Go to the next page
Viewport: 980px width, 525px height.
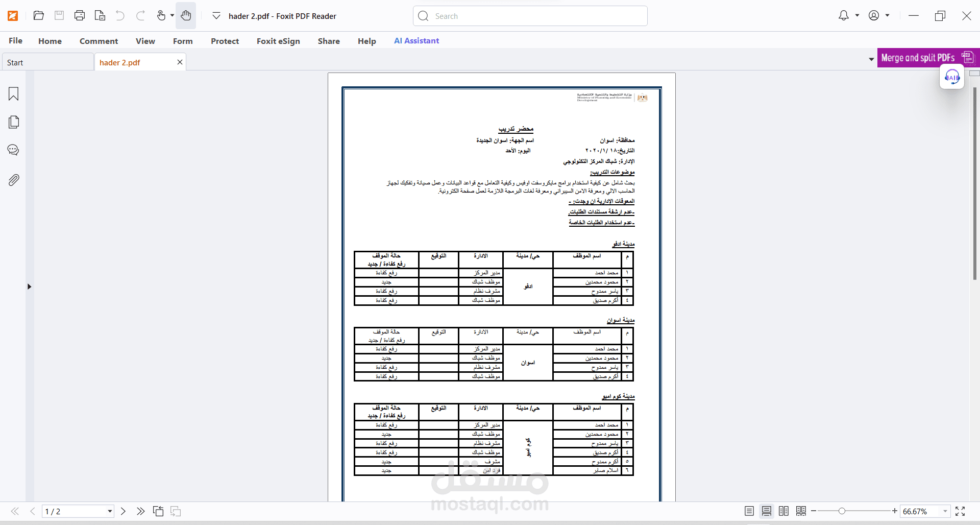coord(123,511)
